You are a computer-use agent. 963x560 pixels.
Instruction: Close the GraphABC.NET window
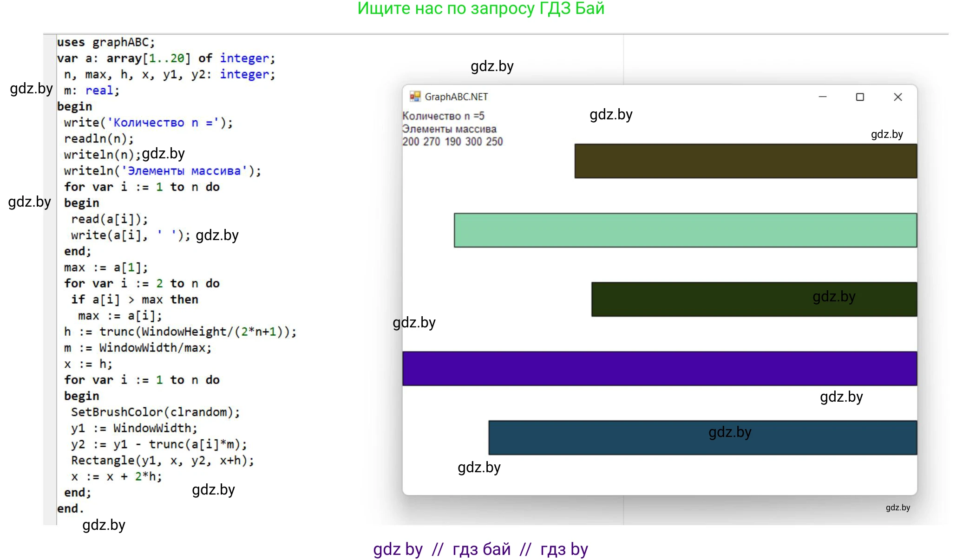pos(897,97)
